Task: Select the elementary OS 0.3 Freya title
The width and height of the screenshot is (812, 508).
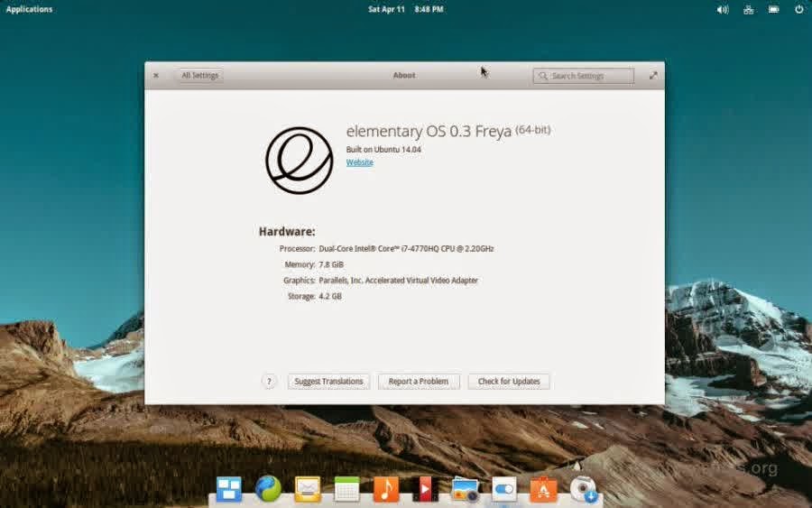Action: click(429, 132)
